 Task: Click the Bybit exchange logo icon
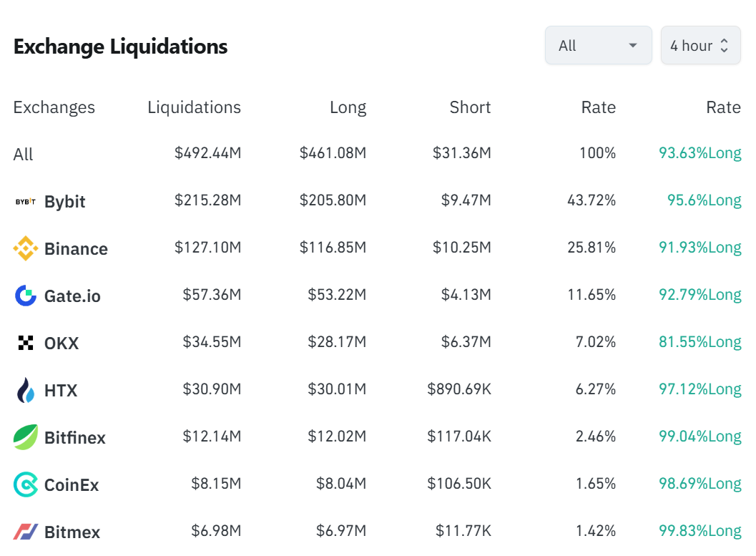(x=25, y=202)
